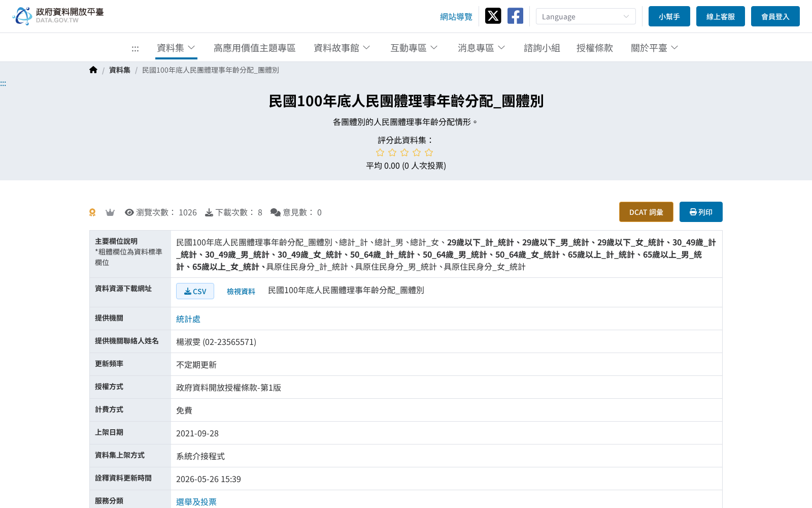Click the page title 民國100年底人民團體理事年齡分配_團體別
812x508 pixels.
click(x=406, y=101)
